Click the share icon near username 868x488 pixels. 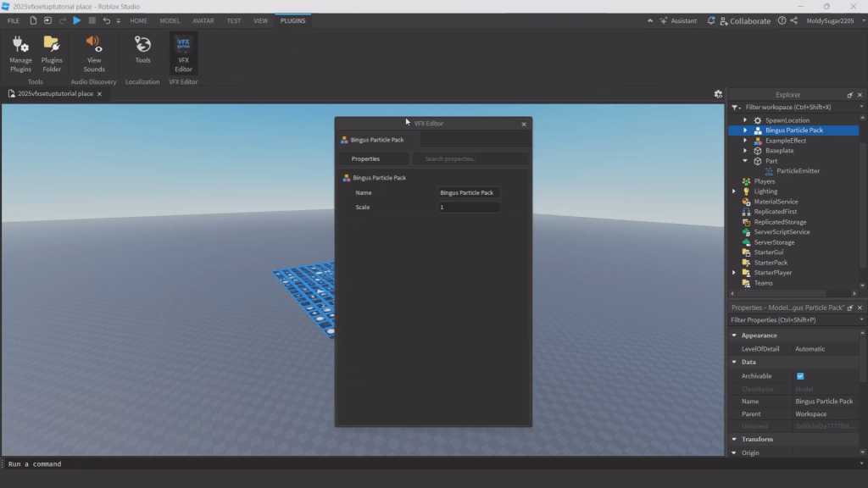tap(793, 20)
